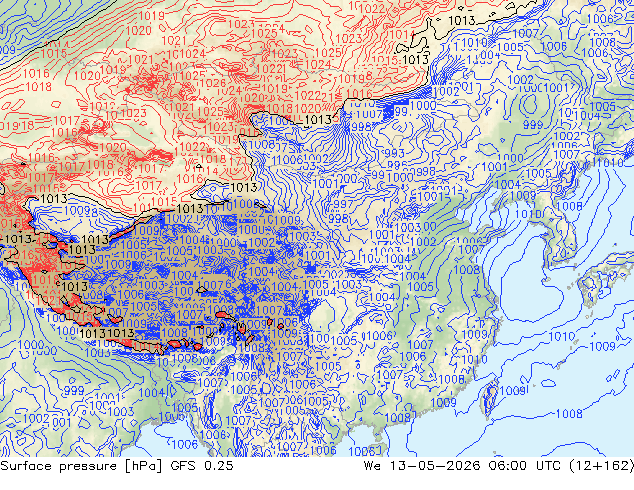Click the Korean peninsula 1008 label
The height and width of the screenshot is (490, 634).
(569, 206)
